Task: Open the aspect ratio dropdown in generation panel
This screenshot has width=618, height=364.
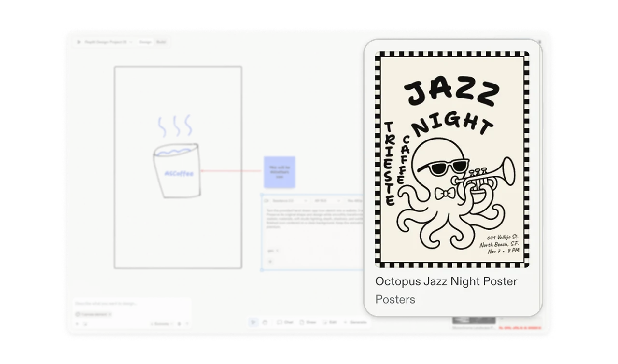Action: pos(327,201)
